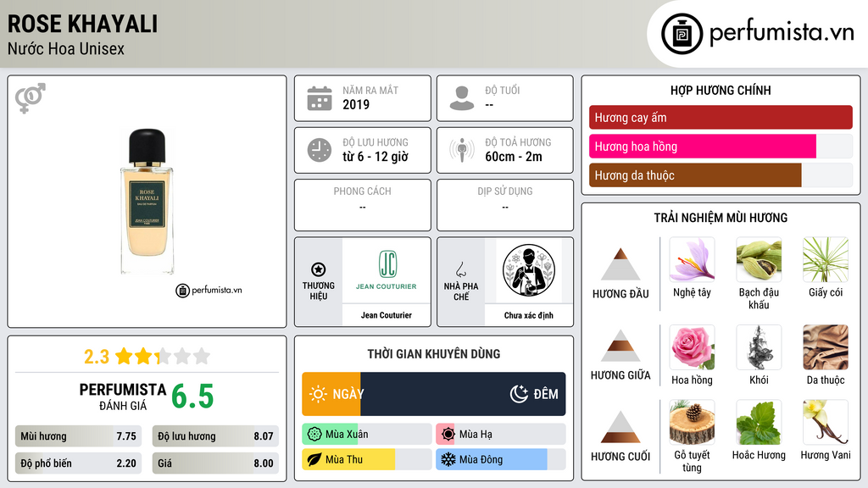Image resolution: width=868 pixels, height=488 pixels.
Task: Click the nose icon above Nhà pha chế
Action: click(460, 269)
